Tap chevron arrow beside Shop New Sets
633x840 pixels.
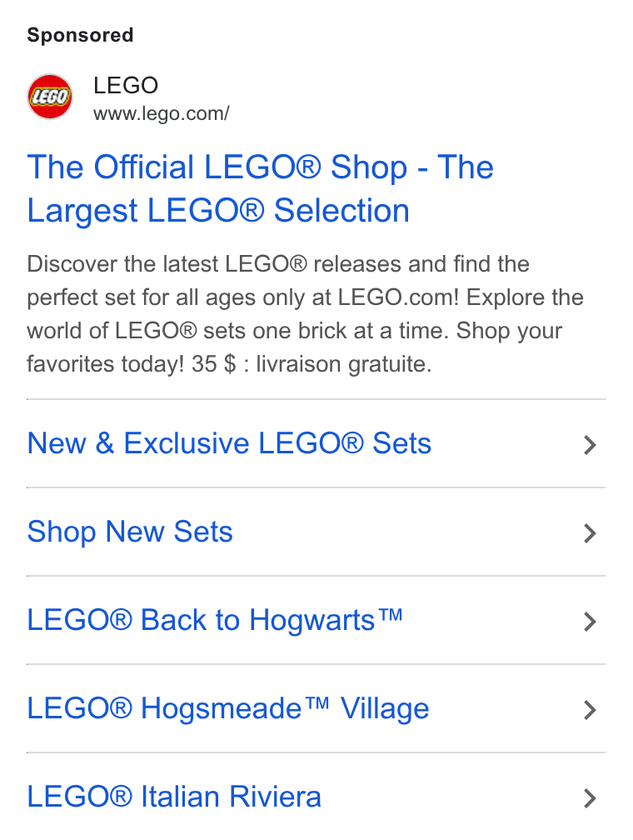pos(590,533)
